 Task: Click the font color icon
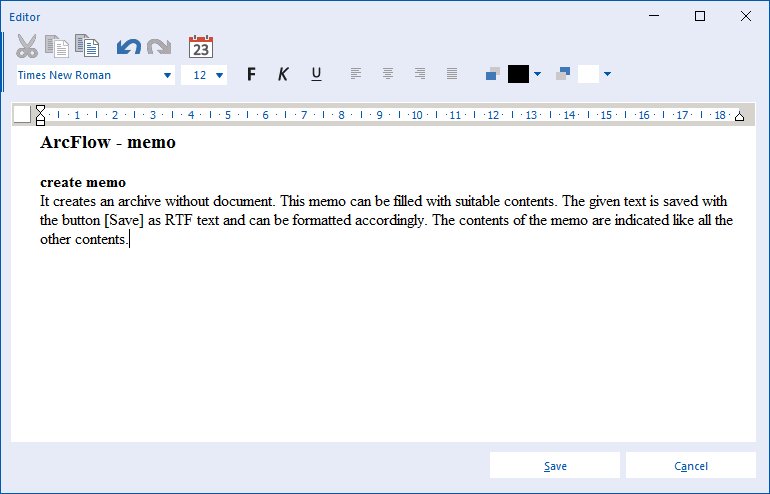click(x=493, y=74)
